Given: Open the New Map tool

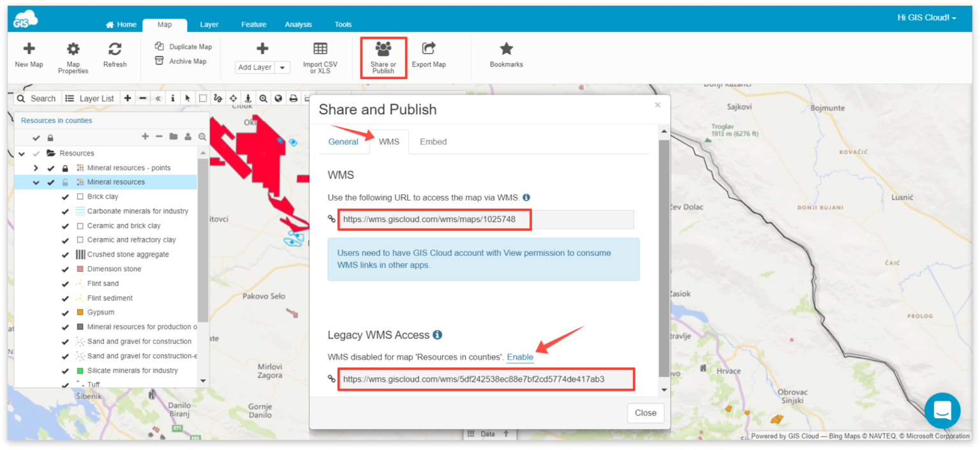Looking at the screenshot, I should click(29, 57).
